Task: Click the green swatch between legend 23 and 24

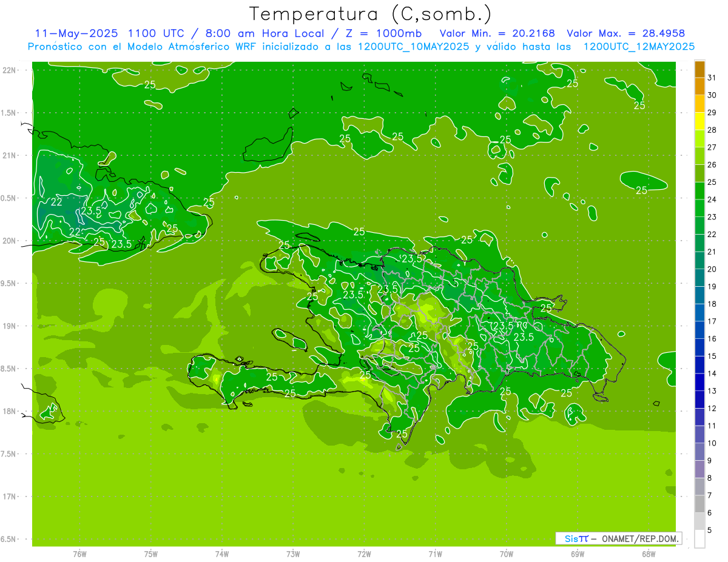Action: click(x=699, y=209)
